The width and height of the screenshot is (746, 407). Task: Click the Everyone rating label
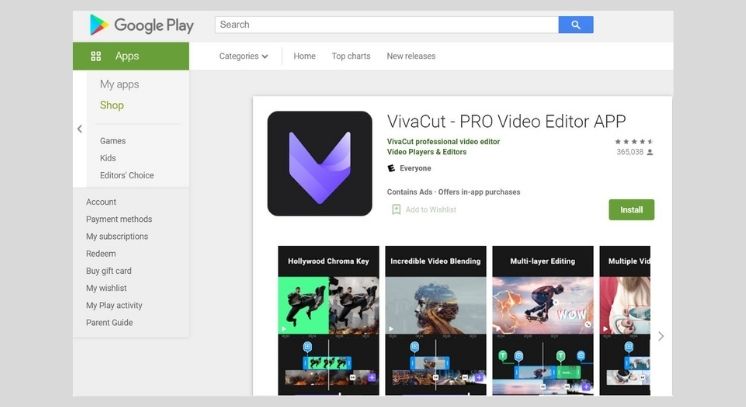tap(415, 168)
